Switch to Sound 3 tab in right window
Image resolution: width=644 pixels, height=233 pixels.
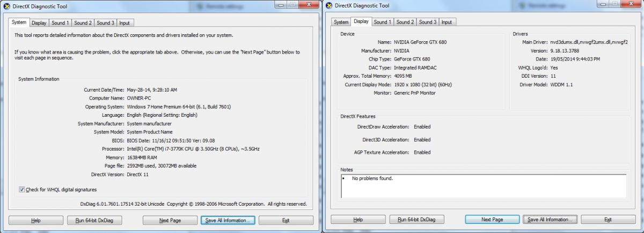tap(427, 22)
